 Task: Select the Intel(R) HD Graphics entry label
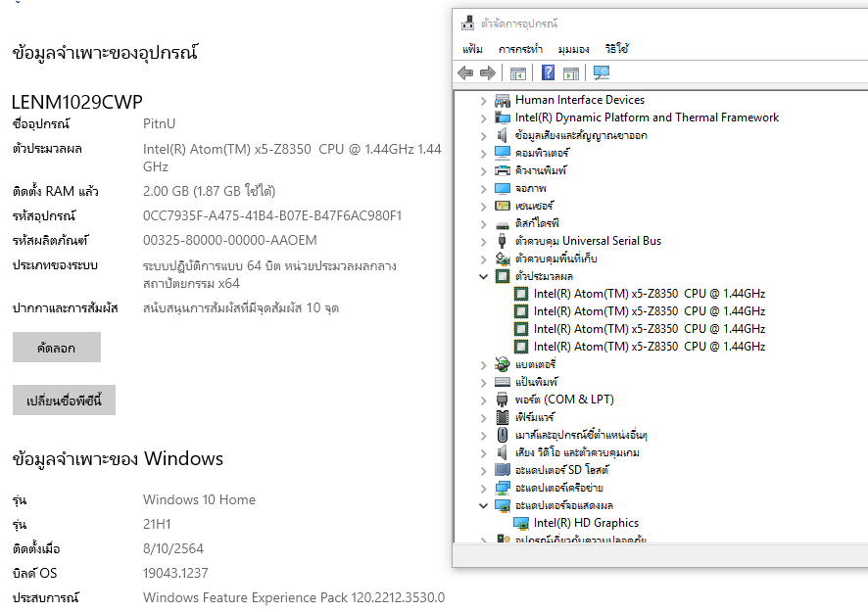tap(586, 523)
